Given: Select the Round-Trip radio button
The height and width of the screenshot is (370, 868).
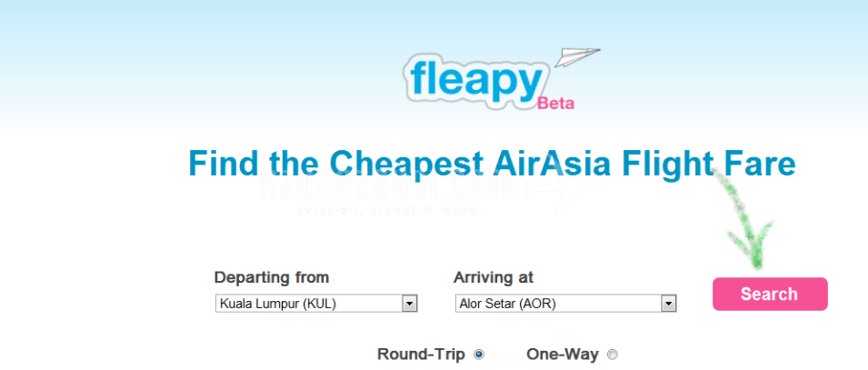Looking at the screenshot, I should pyautogui.click(x=479, y=355).
